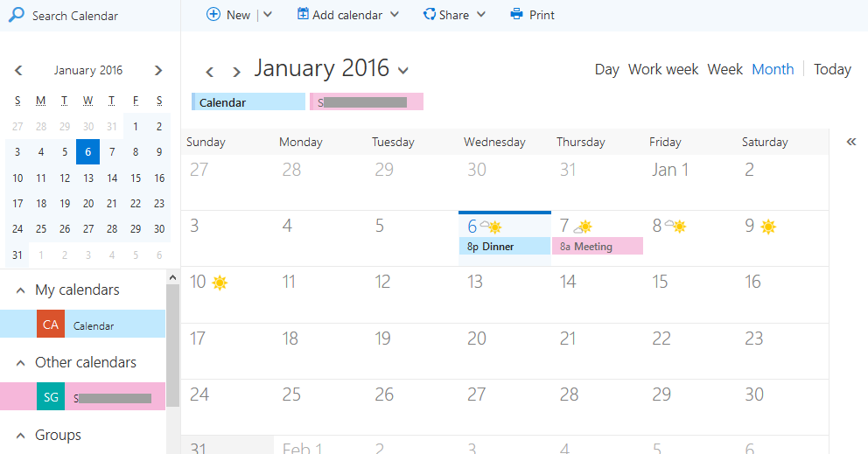The image size is (868, 454).
Task: Click the search magnifier icon
Action: 17,14
